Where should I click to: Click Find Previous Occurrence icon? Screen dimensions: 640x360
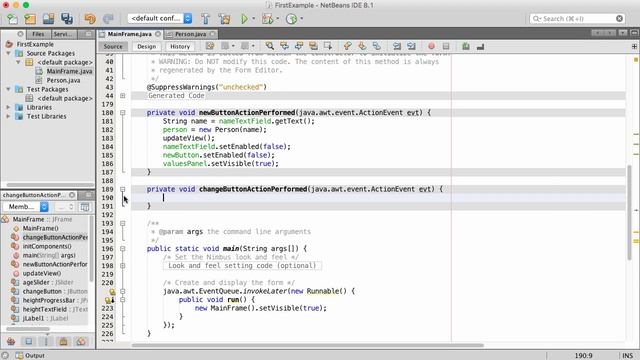point(284,46)
